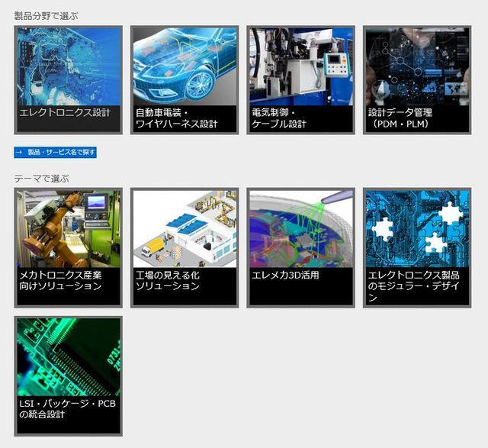Click the (PDM・PLM) caption text
The width and height of the screenshot is (488, 448).
pyautogui.click(x=401, y=124)
